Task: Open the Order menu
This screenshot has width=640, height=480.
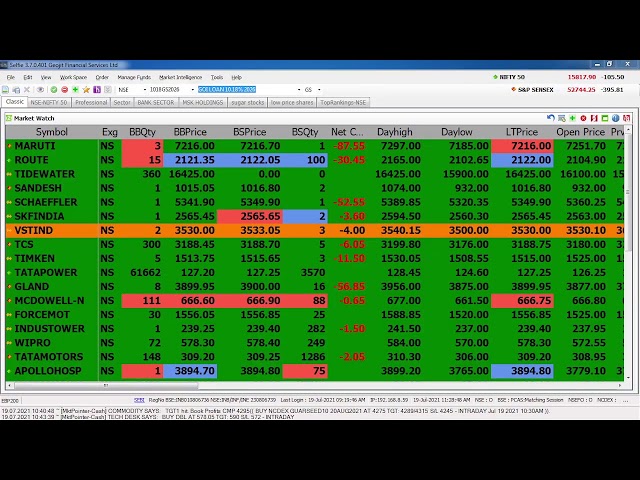Action: tap(102, 77)
